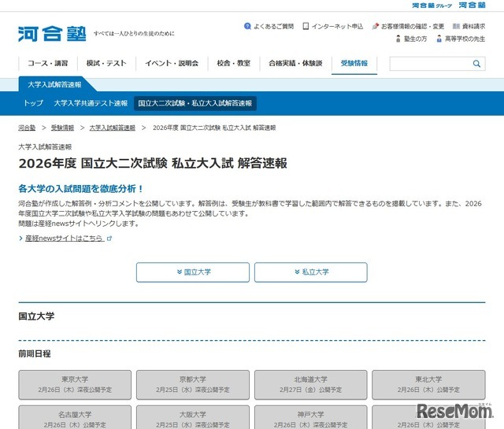Jump to 私立大学 section button

311,272
